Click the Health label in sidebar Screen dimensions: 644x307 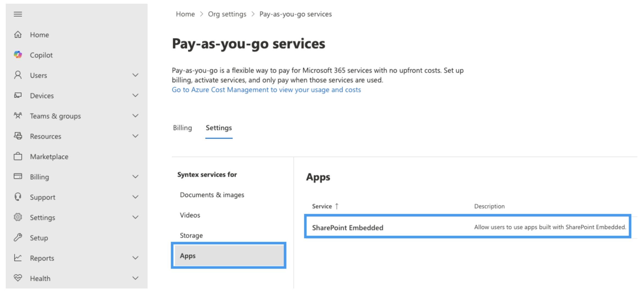pos(40,278)
